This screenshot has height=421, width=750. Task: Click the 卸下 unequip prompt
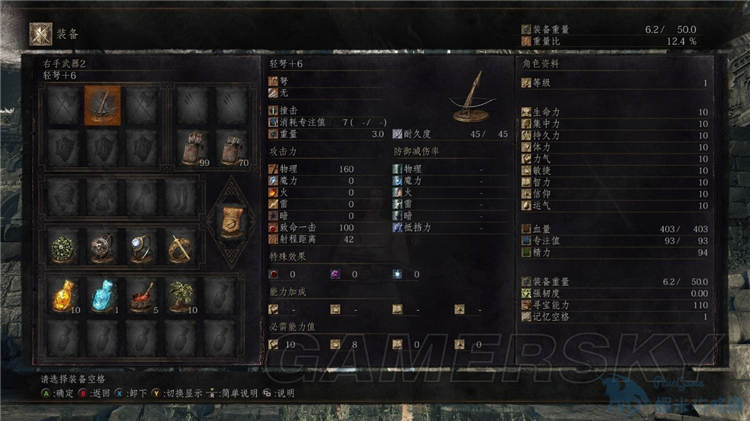[131, 393]
